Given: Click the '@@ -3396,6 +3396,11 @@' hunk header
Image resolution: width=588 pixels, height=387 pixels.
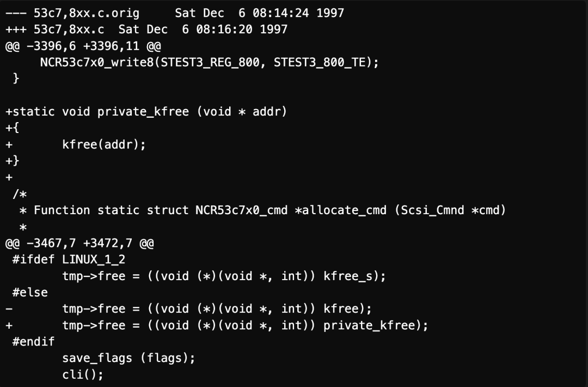Looking at the screenshot, I should coord(83,46).
